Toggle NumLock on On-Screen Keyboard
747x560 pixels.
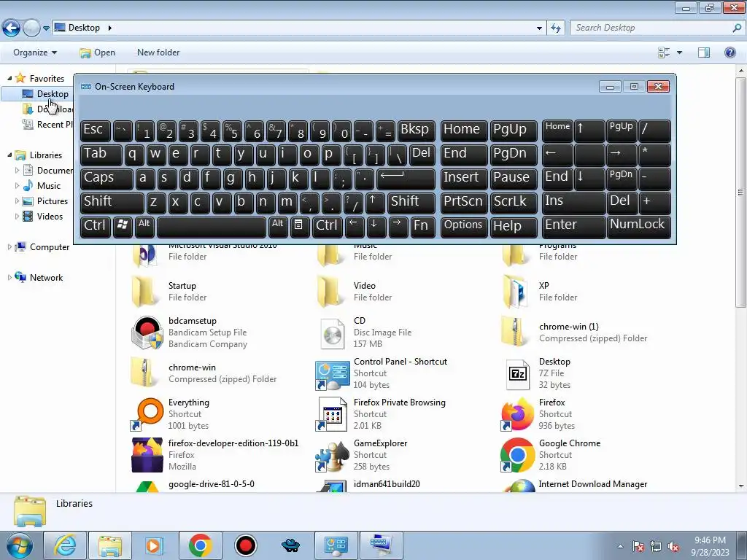point(638,226)
